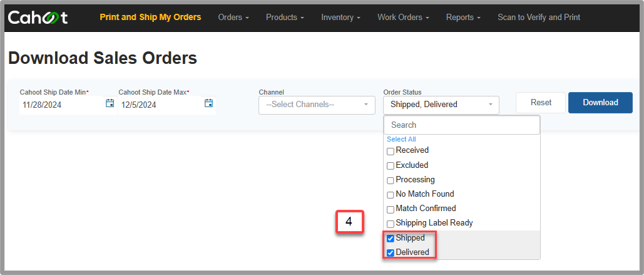644x275 pixels.
Task: Open the Channel select dropdown
Action: pos(317,105)
